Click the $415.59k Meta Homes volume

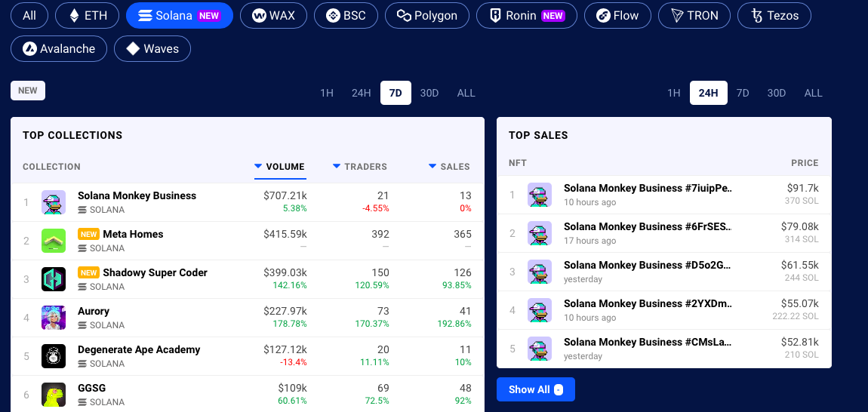(285, 234)
